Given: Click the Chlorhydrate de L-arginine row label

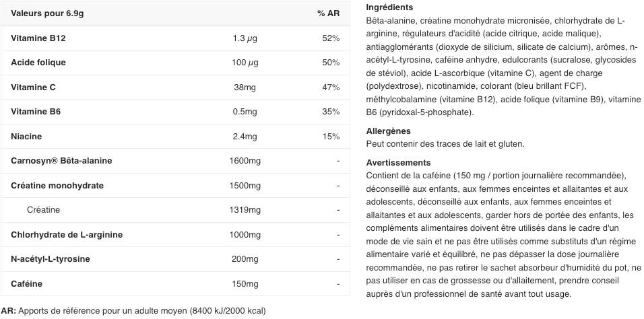Looking at the screenshot, I should (x=67, y=235).
